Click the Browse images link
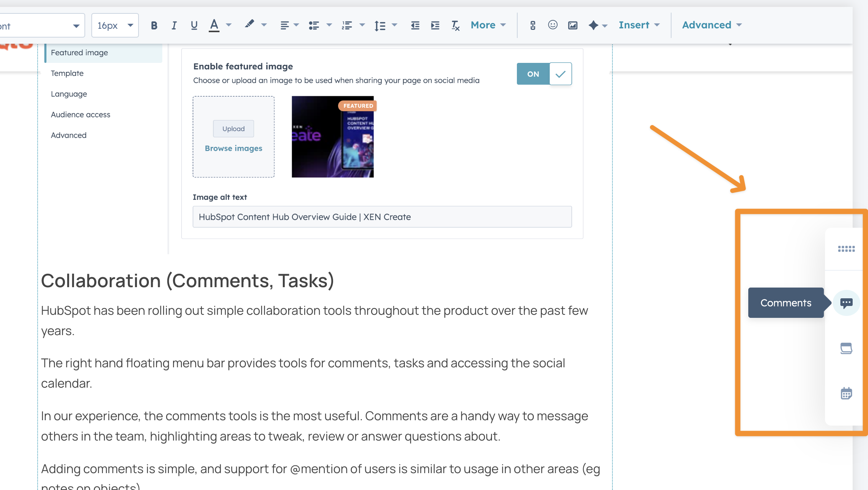 coord(233,148)
